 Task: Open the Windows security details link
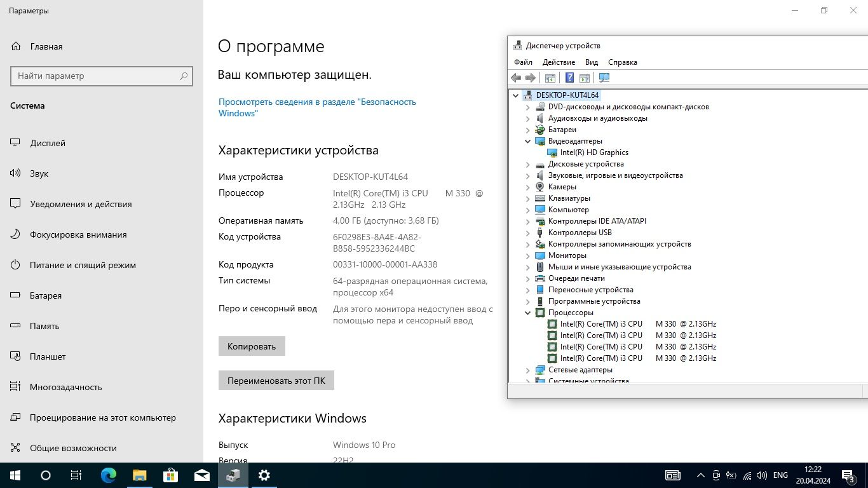pyautogui.click(x=317, y=107)
